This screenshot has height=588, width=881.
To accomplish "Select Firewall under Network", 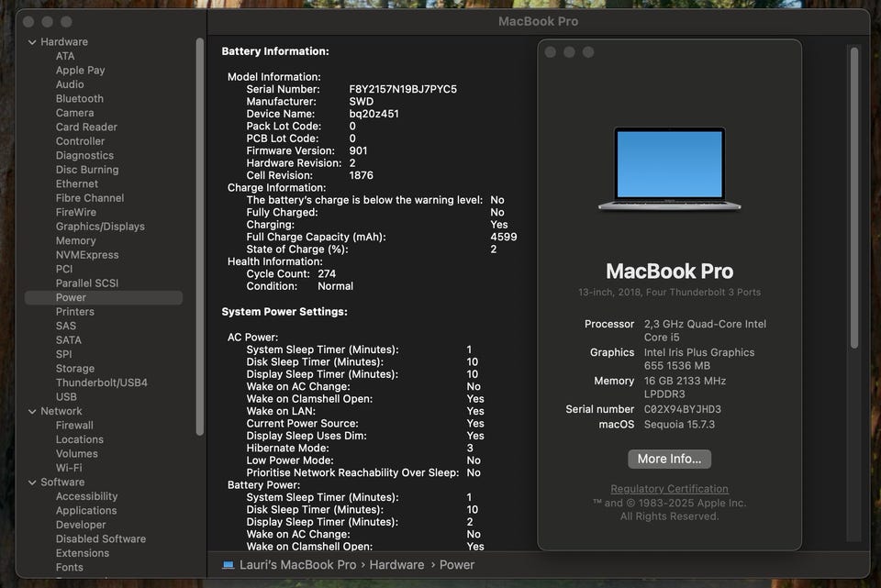I will click(74, 425).
